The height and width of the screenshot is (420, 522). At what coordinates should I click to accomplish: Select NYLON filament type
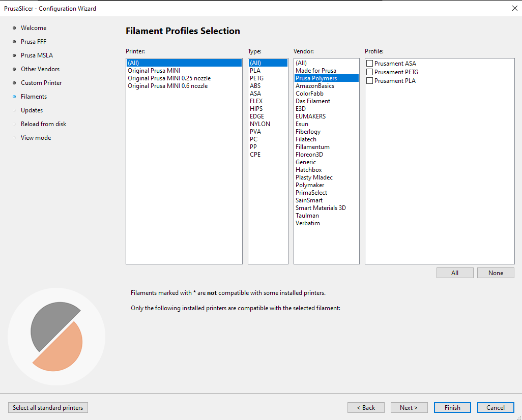pyautogui.click(x=268, y=124)
